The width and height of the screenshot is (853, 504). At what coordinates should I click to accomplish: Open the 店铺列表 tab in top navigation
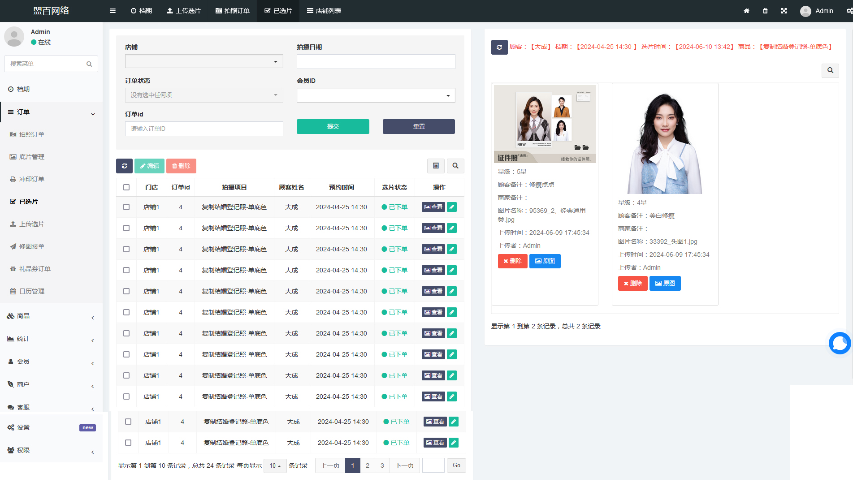324,11
